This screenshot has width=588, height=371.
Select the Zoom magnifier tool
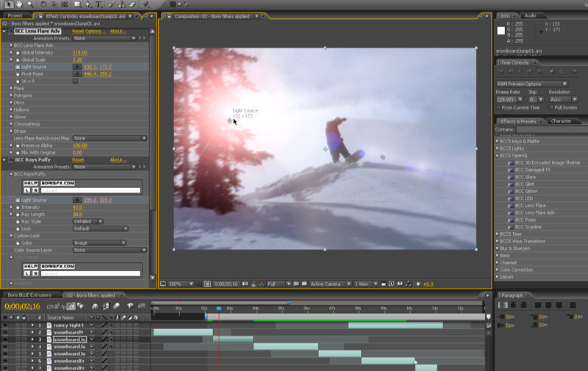point(30,4)
